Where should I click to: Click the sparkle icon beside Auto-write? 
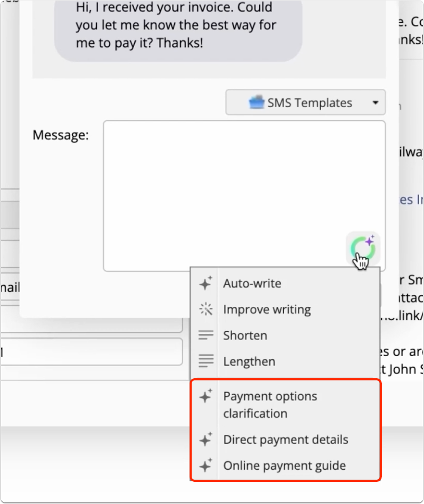205,283
